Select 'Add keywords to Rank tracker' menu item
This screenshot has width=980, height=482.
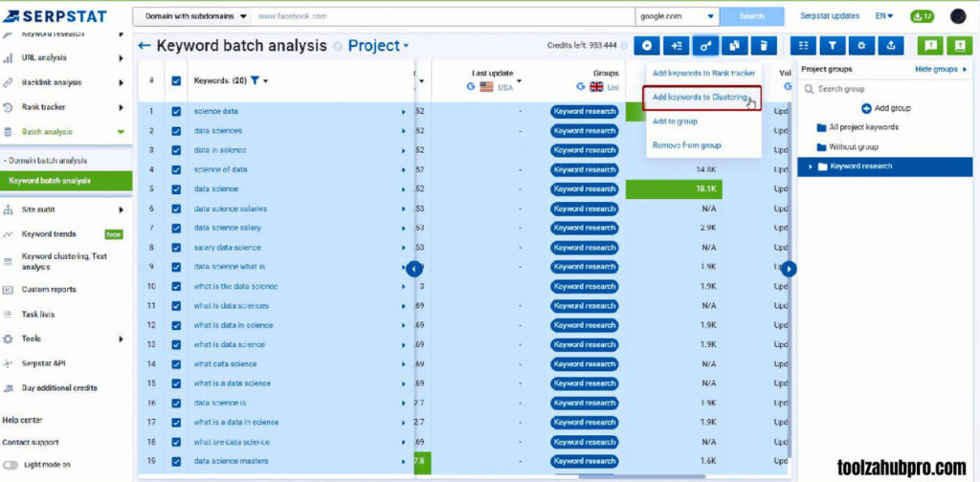point(703,73)
